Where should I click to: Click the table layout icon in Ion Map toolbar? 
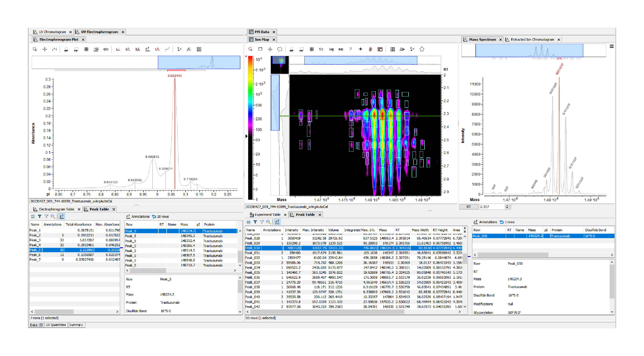(x=380, y=49)
